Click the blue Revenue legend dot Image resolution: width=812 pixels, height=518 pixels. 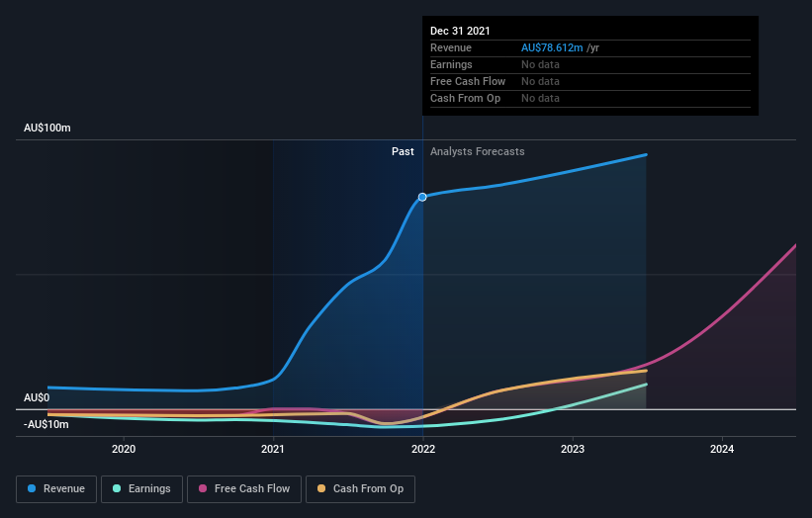pos(32,488)
